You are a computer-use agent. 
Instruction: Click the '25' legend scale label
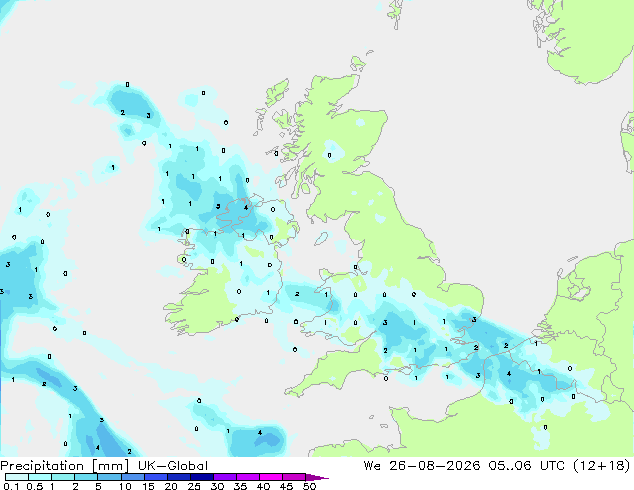[x=194, y=486]
